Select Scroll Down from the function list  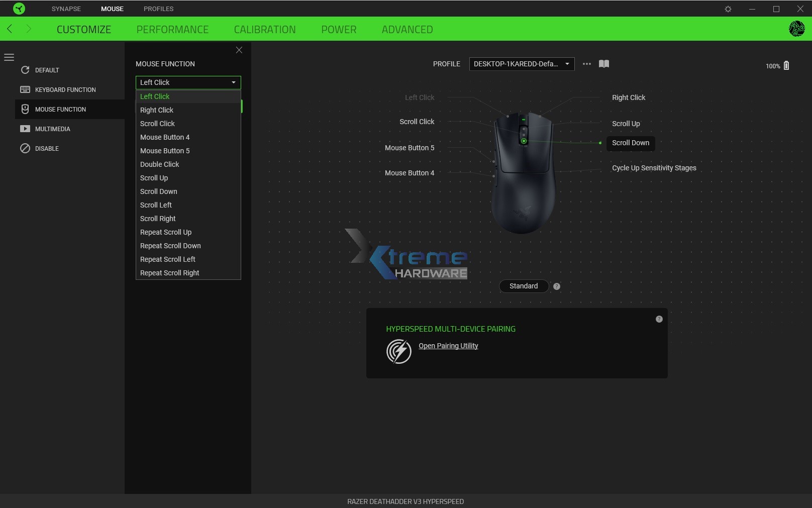click(x=158, y=191)
